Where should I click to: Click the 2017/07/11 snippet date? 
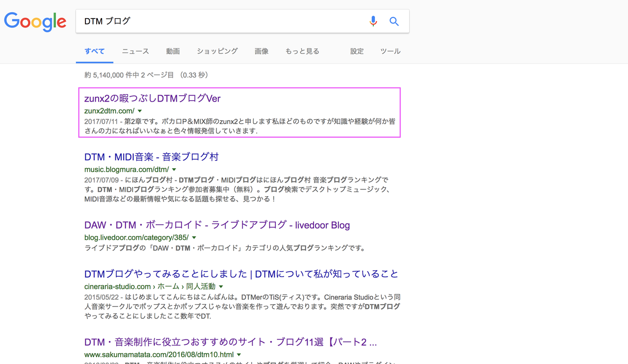coord(101,121)
